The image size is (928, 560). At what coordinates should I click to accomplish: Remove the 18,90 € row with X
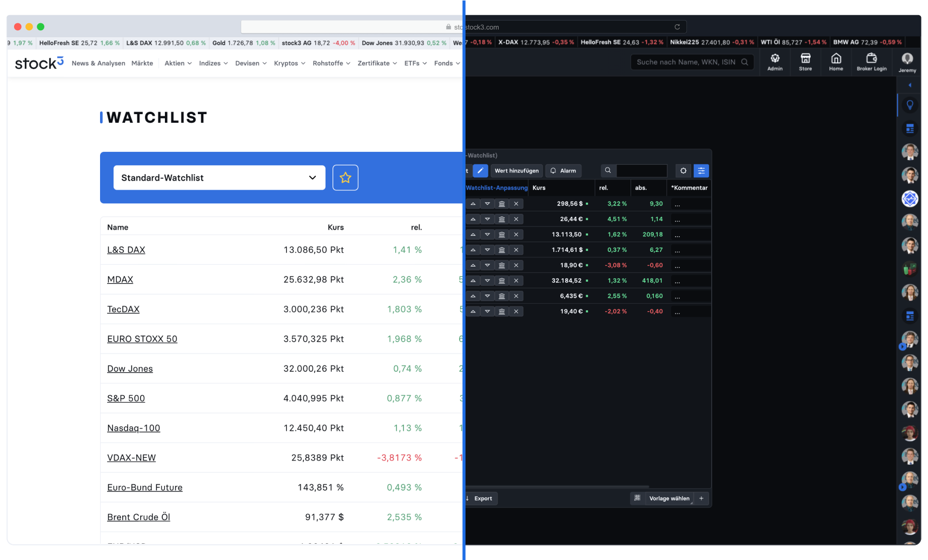coord(516,265)
